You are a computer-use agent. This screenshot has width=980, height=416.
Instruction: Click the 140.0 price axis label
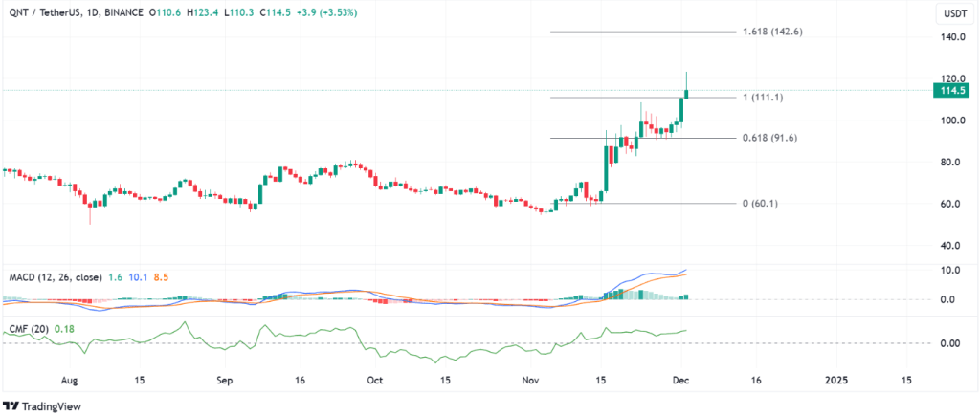coord(954,37)
